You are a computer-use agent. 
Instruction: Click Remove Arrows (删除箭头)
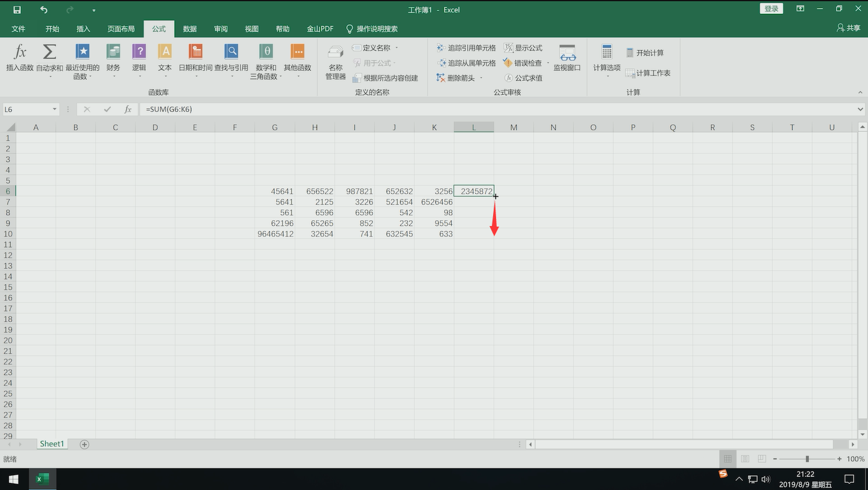[x=456, y=78]
